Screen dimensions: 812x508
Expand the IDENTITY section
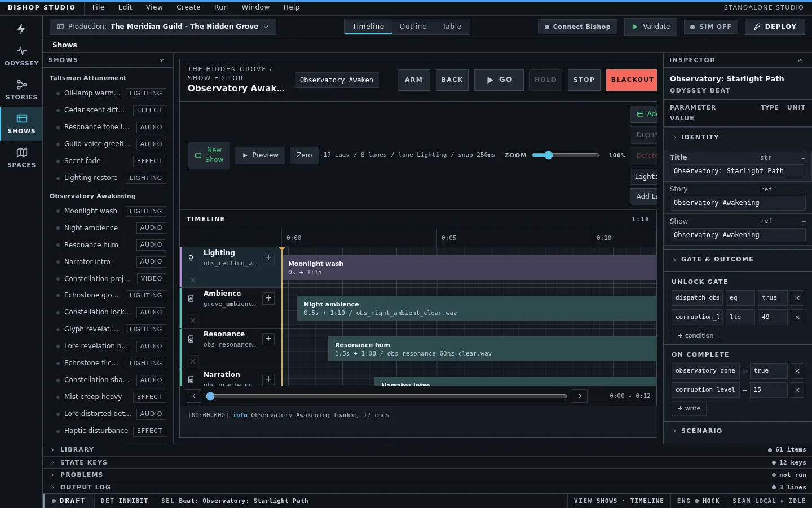click(738, 137)
